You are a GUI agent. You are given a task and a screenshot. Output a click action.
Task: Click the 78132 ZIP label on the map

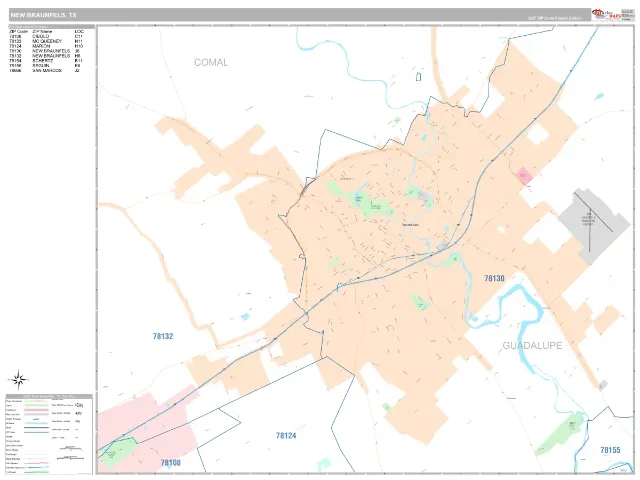point(163,336)
